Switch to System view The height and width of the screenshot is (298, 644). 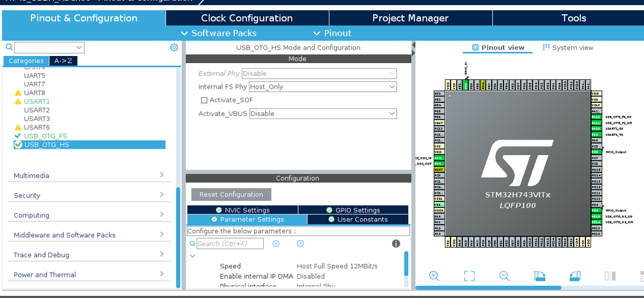567,48
